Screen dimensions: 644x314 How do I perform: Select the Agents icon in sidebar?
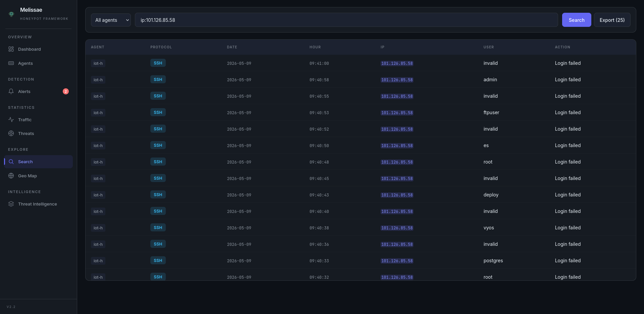[x=11, y=63]
